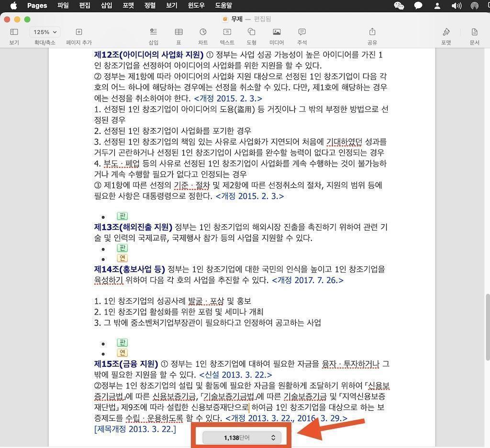The width and height of the screenshot is (490, 448).
Task: Click the vertical document scrollbar
Action: (488, 327)
